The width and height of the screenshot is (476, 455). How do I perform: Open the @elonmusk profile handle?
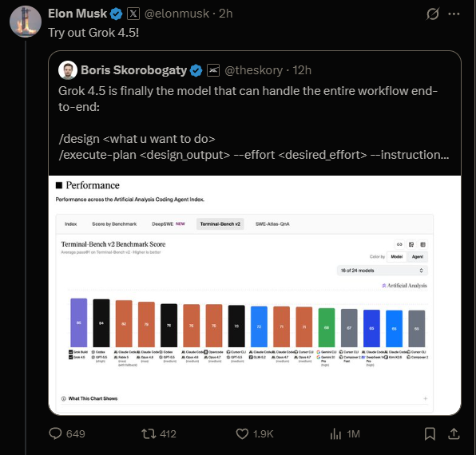click(177, 14)
